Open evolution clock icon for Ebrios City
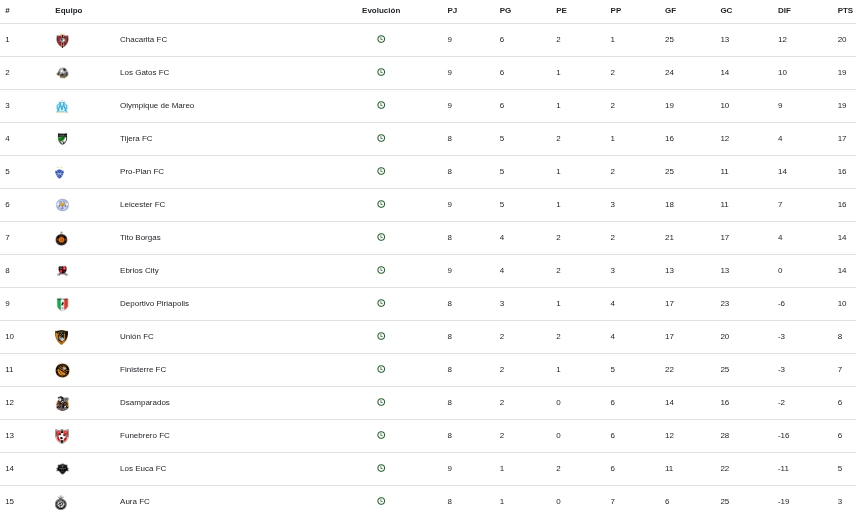The image size is (856, 516). [381, 270]
